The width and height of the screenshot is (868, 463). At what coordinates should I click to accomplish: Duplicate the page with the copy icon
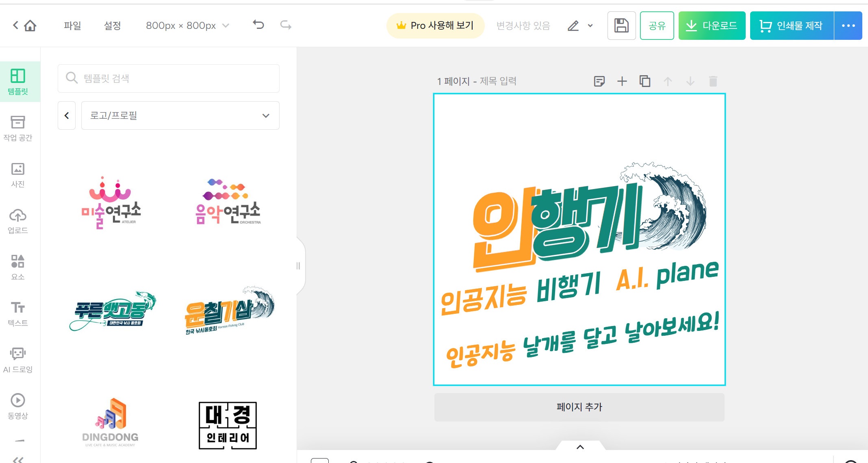pos(645,81)
